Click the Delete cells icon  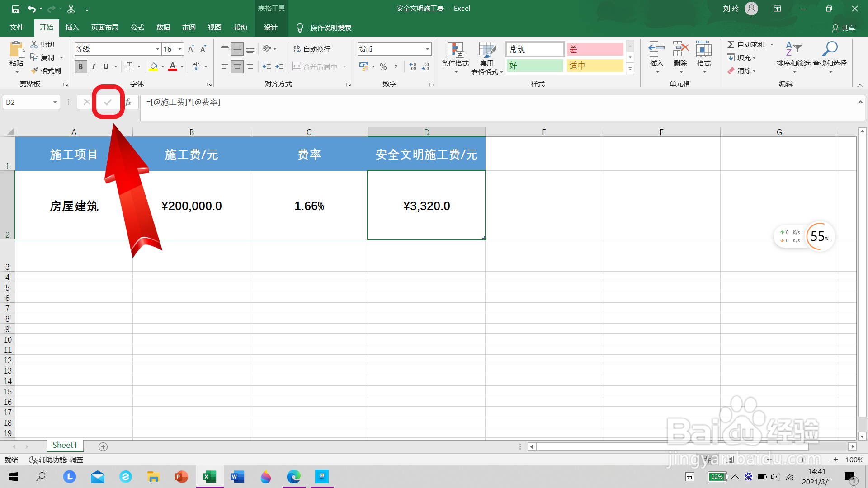tap(680, 49)
